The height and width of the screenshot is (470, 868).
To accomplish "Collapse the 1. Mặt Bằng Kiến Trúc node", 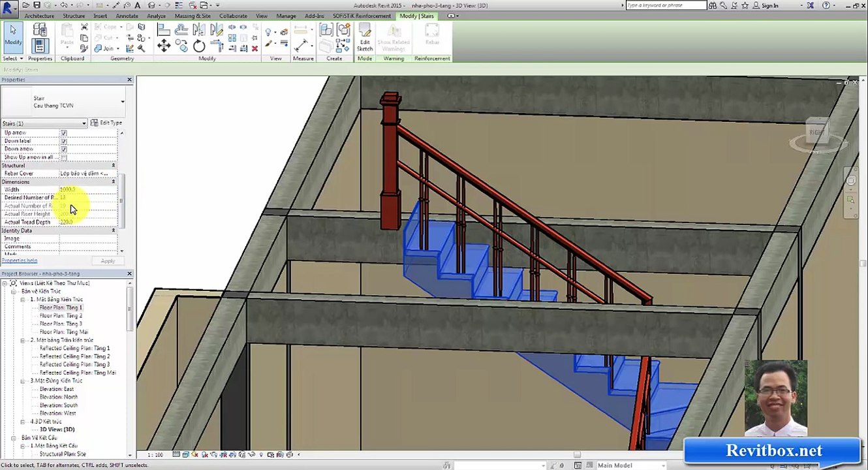I will (x=23, y=300).
